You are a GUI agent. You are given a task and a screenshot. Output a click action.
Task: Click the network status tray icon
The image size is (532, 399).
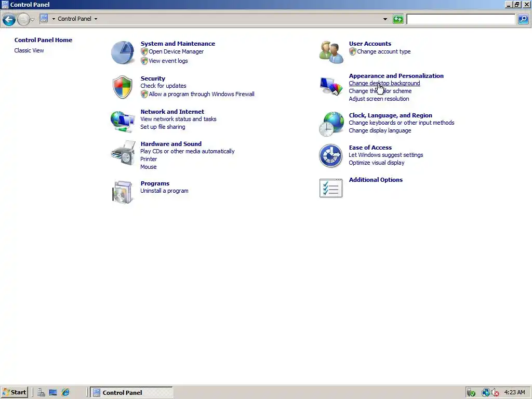tap(486, 393)
